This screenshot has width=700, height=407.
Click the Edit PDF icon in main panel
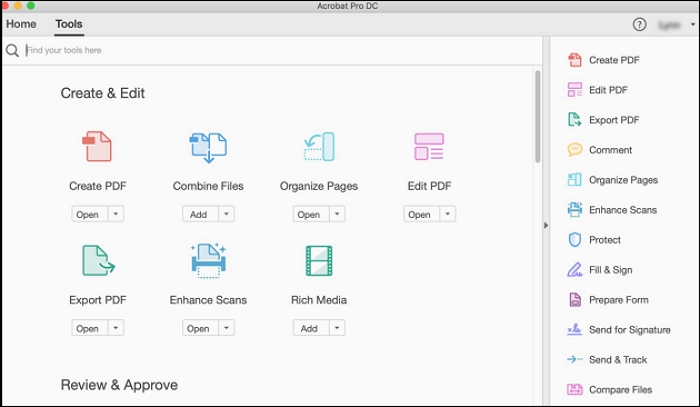pyautogui.click(x=429, y=146)
